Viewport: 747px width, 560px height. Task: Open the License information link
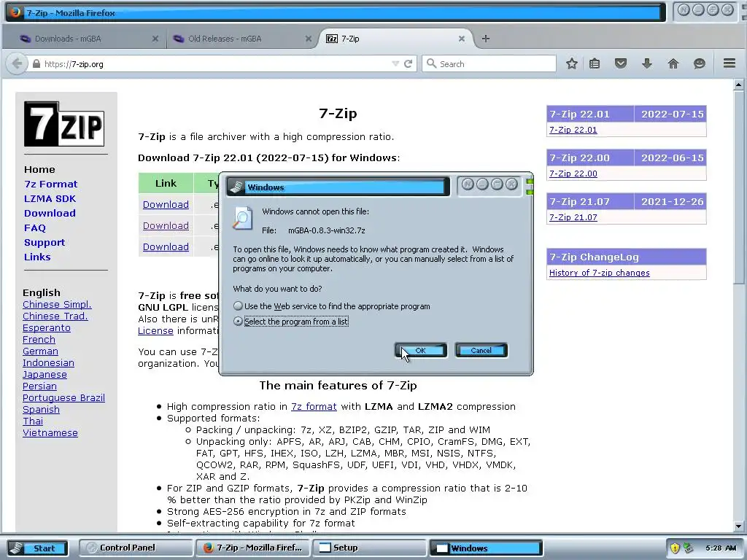click(x=155, y=330)
